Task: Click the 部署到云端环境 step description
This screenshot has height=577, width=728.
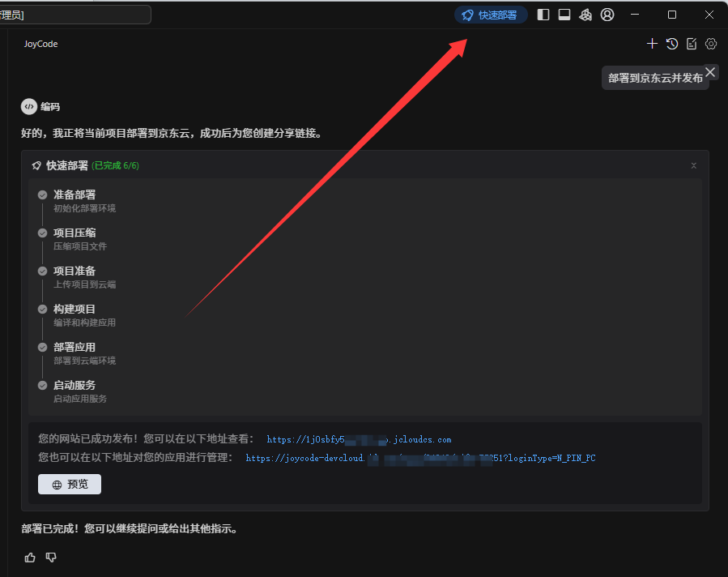Action: [84, 361]
